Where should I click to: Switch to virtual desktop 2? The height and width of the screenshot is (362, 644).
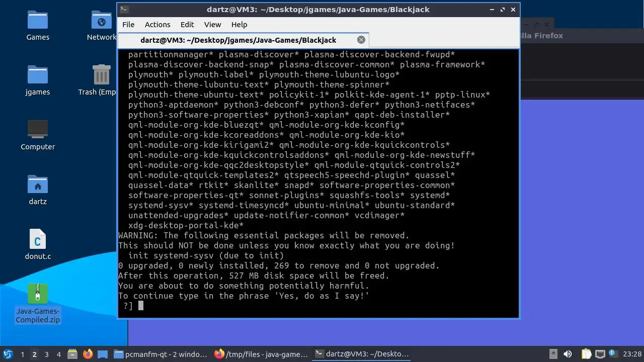(x=34, y=354)
